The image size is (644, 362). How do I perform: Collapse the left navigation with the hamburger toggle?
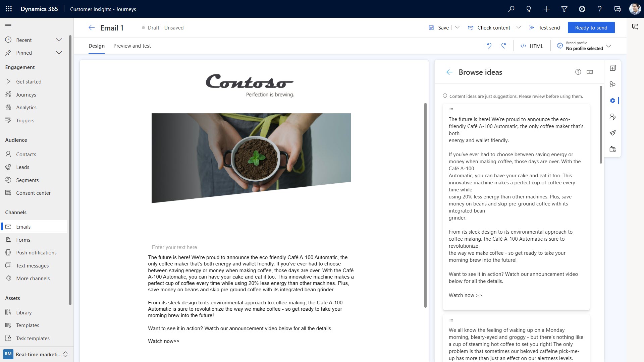click(x=8, y=25)
